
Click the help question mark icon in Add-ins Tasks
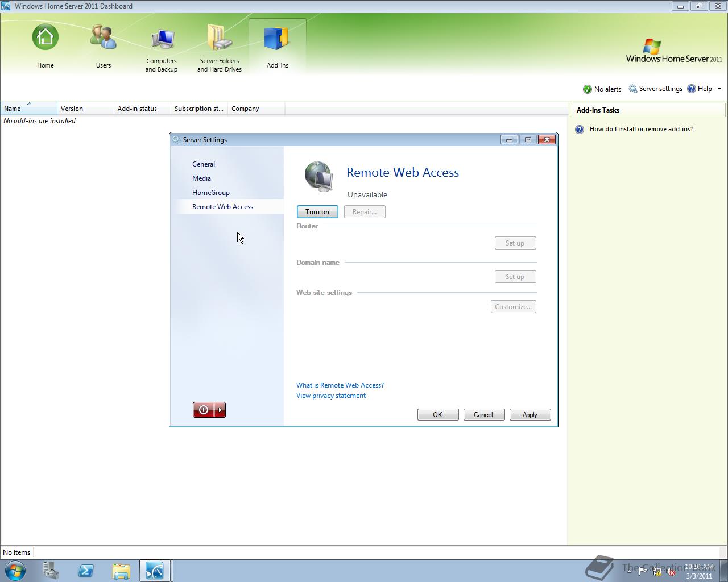(580, 130)
